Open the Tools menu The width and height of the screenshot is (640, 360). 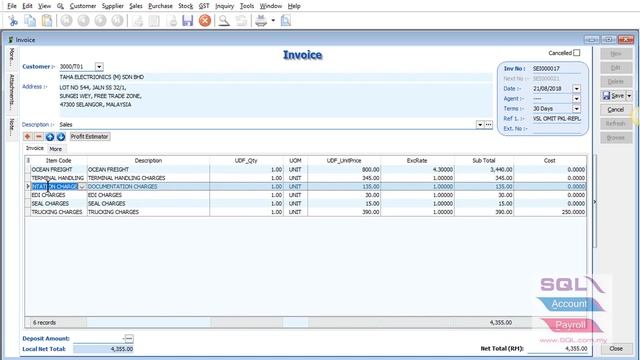[x=247, y=6]
